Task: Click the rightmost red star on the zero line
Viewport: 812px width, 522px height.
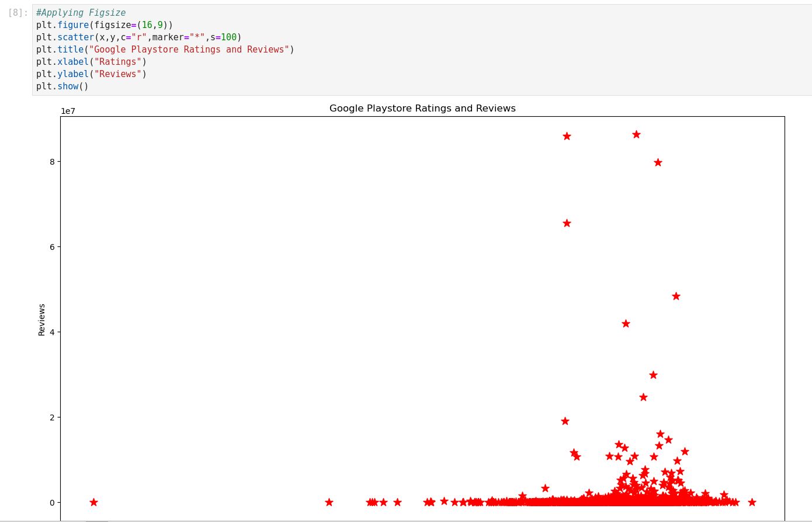Action: [752, 502]
